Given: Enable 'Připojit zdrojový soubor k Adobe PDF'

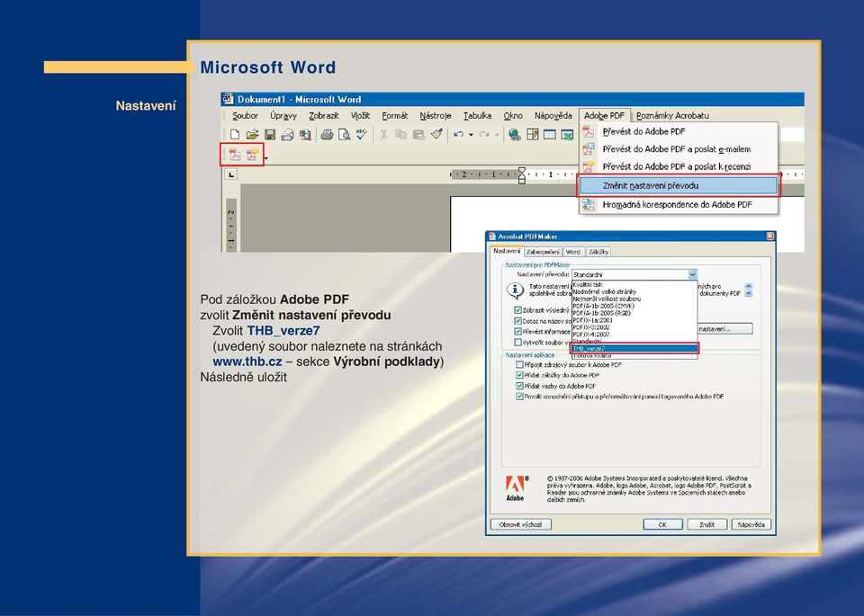Looking at the screenshot, I should click(519, 364).
